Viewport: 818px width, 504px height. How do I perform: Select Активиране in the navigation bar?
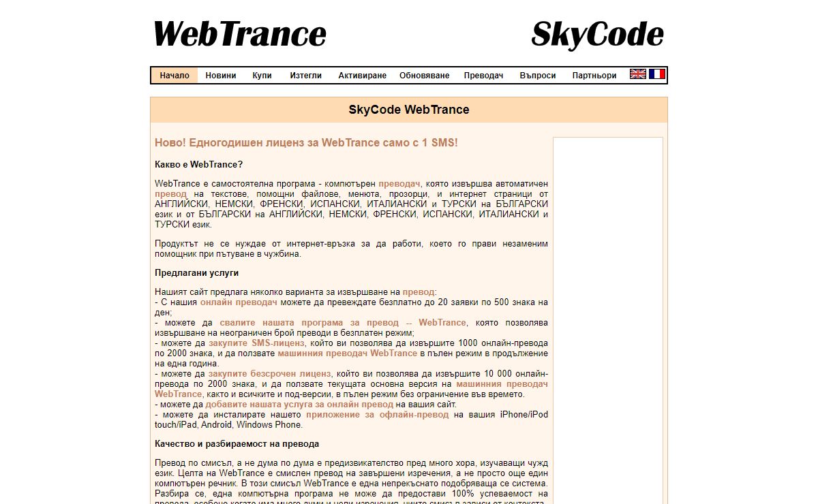(x=362, y=76)
